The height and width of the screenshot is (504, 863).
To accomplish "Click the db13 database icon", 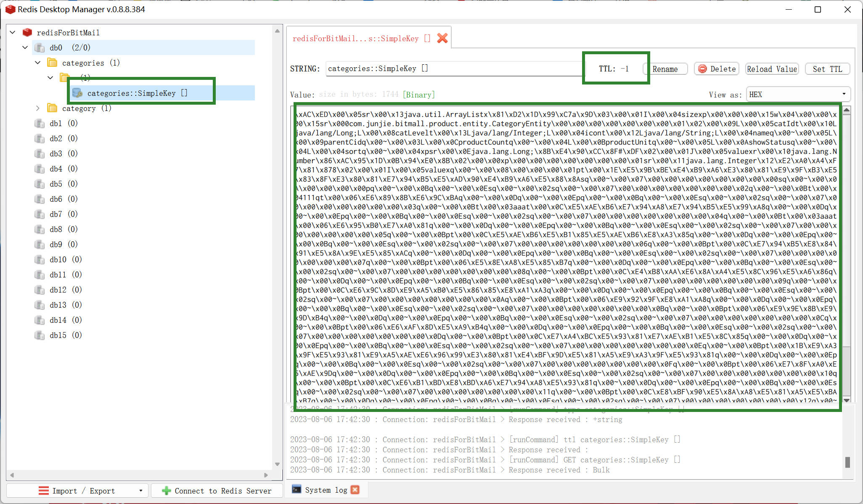I will click(40, 305).
